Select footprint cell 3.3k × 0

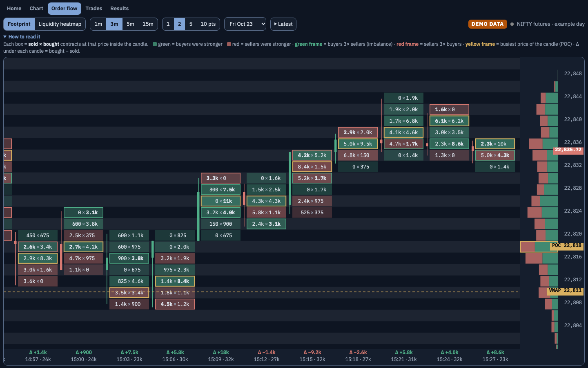pyautogui.click(x=220, y=178)
